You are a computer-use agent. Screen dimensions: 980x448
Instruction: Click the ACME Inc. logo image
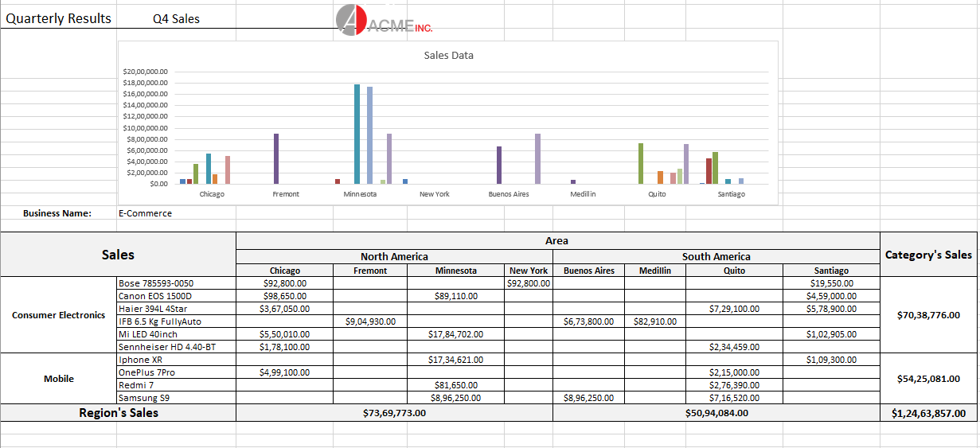pyautogui.click(x=385, y=20)
